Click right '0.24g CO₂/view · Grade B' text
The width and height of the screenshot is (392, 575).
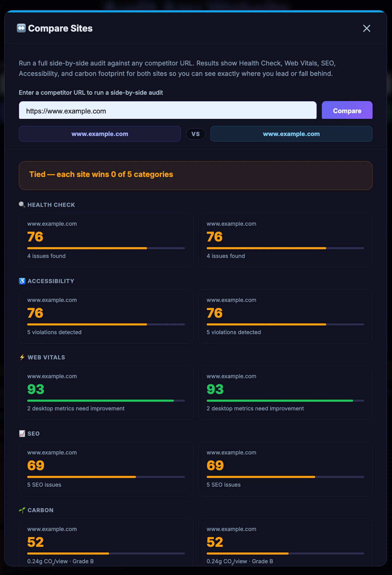[x=240, y=561]
